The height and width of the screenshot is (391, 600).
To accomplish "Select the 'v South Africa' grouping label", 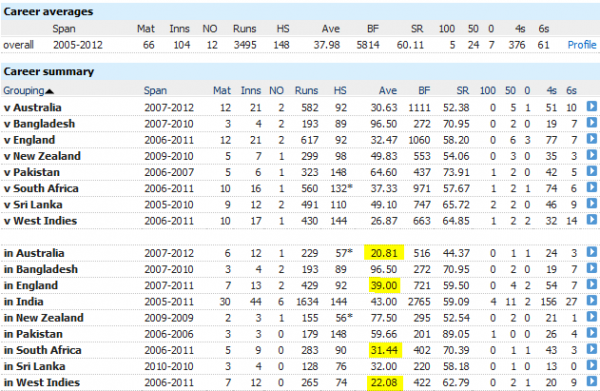I will 41,188.
